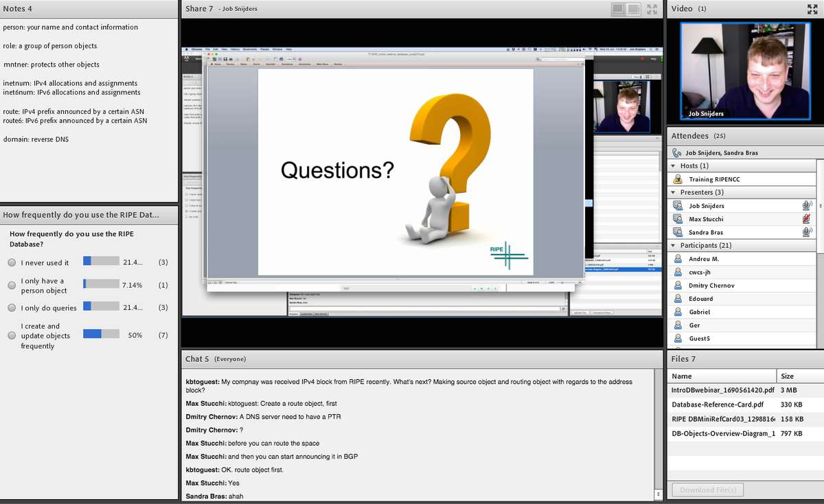Image resolution: width=824 pixels, height=504 pixels.
Task: Click the Share pod full screen arrows icon
Action: pyautogui.click(x=652, y=9)
